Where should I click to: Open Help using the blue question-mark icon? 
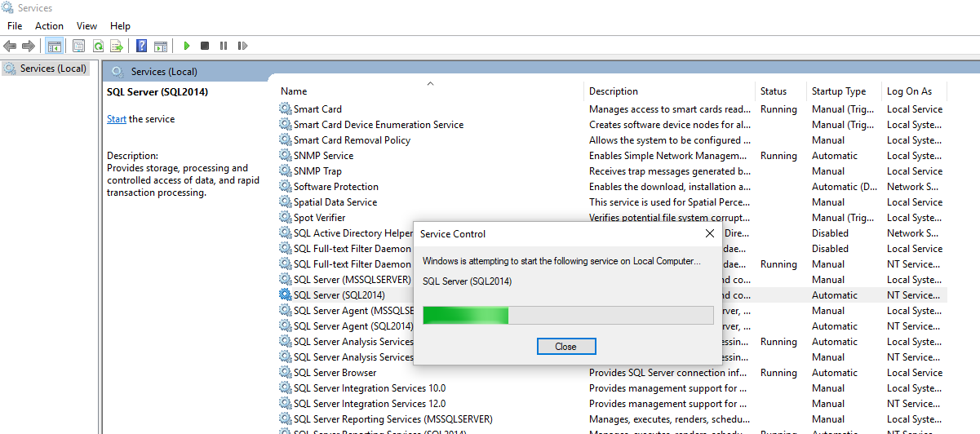(x=142, y=46)
